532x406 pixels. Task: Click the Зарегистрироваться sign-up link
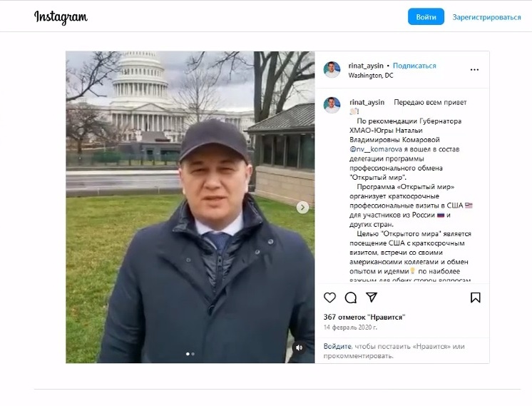coord(486,17)
